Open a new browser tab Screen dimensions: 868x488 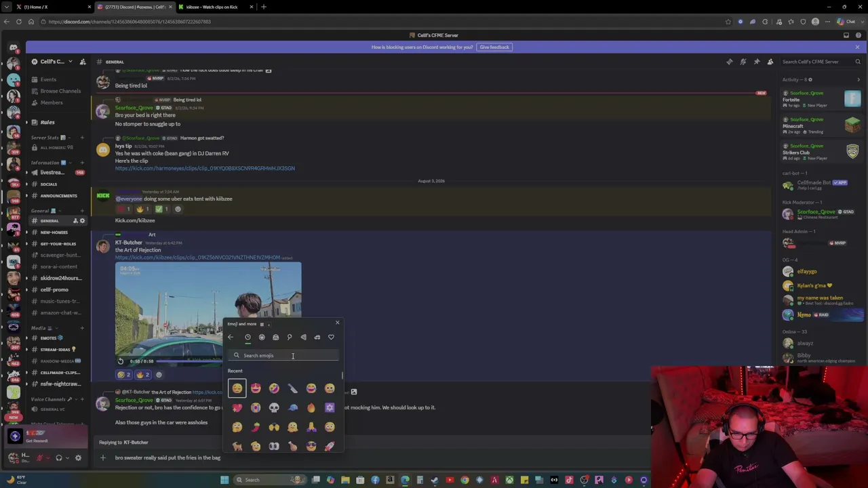[x=264, y=7]
